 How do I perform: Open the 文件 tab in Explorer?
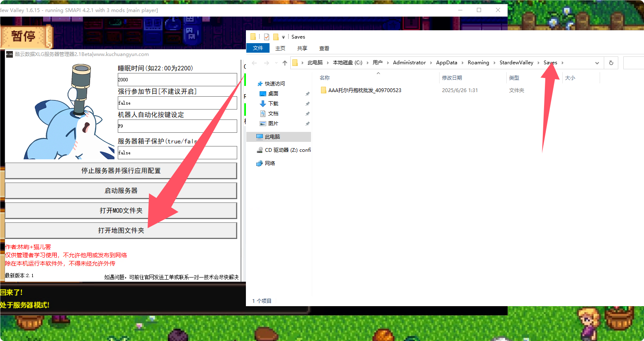(258, 48)
